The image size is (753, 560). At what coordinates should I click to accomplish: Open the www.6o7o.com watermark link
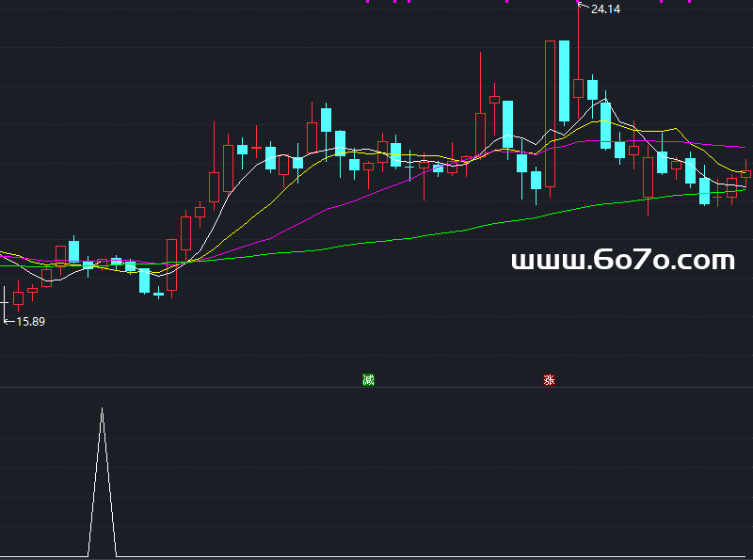(x=622, y=261)
